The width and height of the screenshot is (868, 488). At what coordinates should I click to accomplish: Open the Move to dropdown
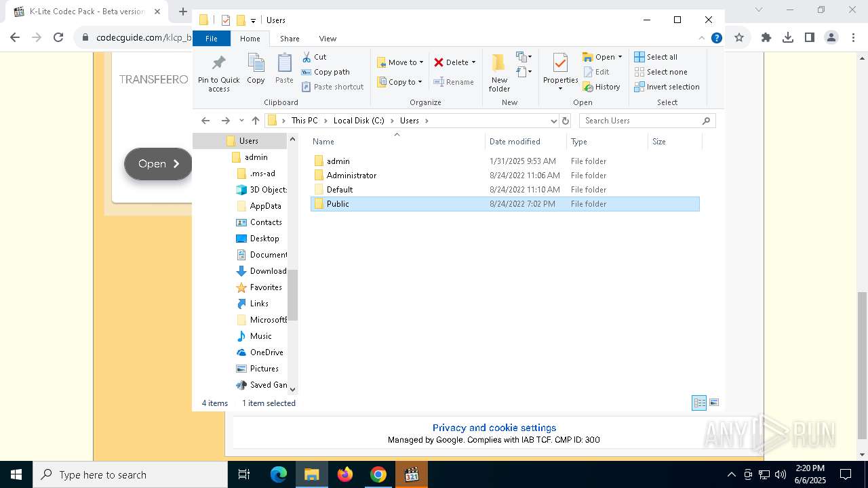[400, 62]
